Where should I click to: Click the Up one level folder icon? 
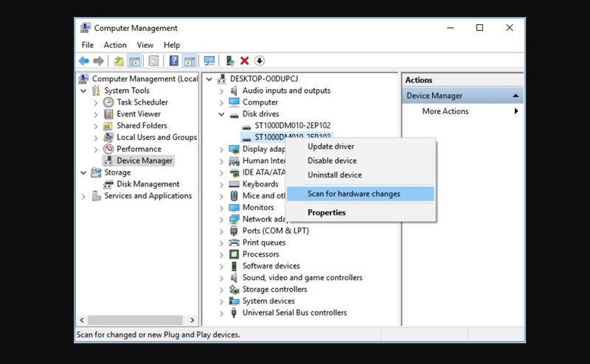pos(119,61)
